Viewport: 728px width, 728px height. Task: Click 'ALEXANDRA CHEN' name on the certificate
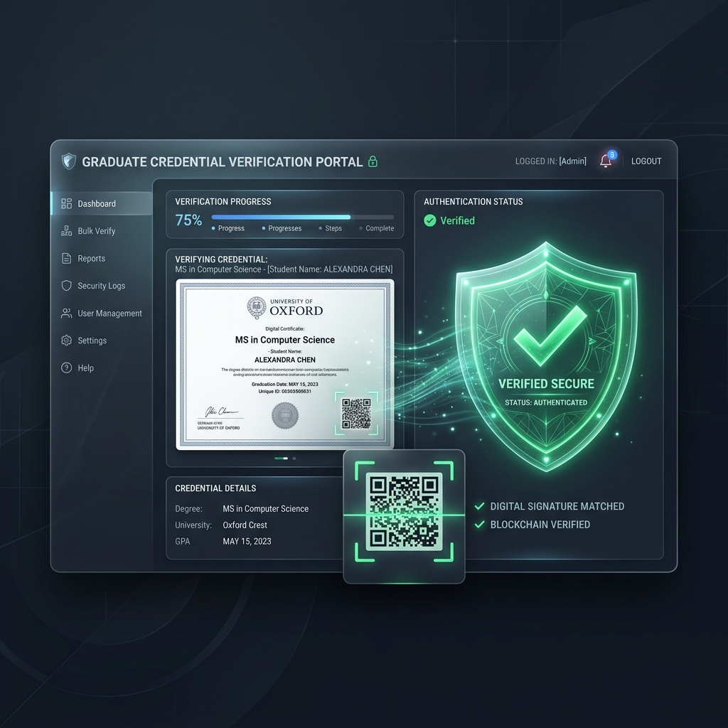click(284, 360)
